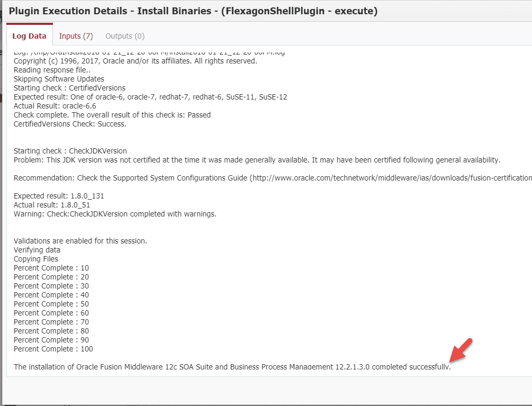Image resolution: width=532 pixels, height=406 pixels.
Task: Click 'Percent Complete : 100' line
Action: pyautogui.click(x=53, y=349)
